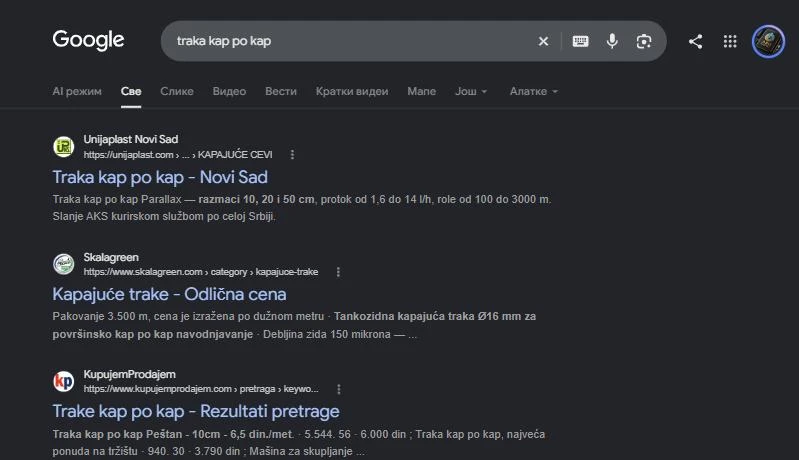Open more options for Skalagreen result
The image size is (799, 460).
338,272
